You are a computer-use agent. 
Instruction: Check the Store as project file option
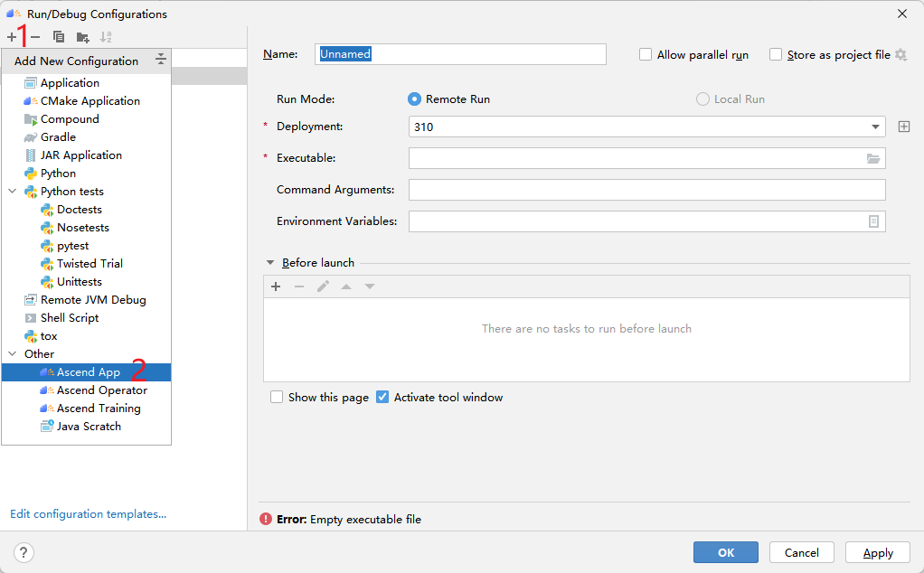point(776,54)
